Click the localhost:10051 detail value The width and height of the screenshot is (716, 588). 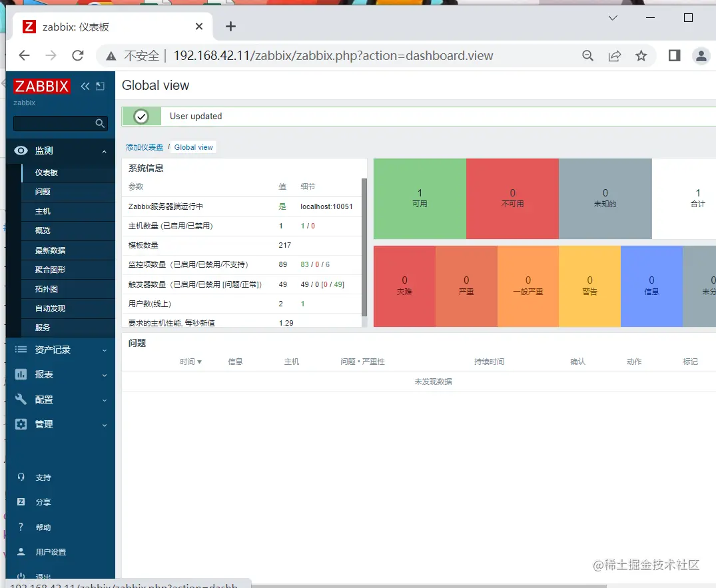coord(326,207)
